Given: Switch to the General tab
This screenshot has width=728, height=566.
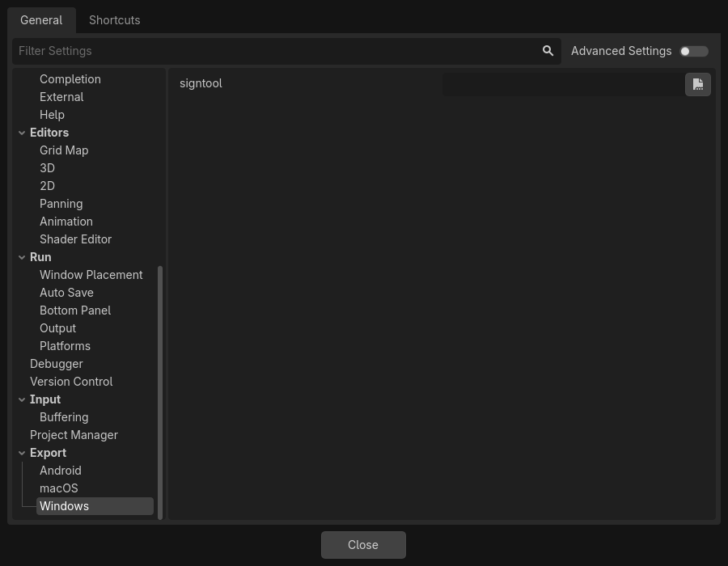Looking at the screenshot, I should tap(41, 19).
